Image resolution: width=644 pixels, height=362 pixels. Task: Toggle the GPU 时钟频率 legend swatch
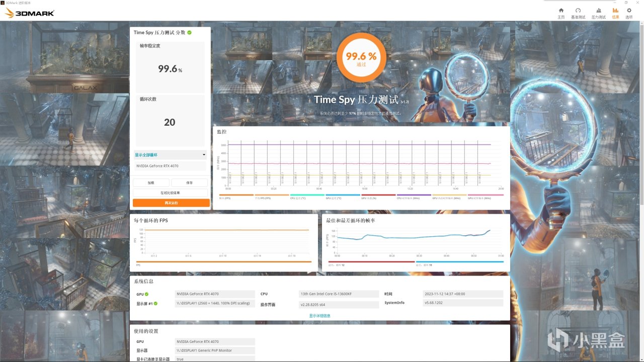pyautogui.click(x=485, y=195)
